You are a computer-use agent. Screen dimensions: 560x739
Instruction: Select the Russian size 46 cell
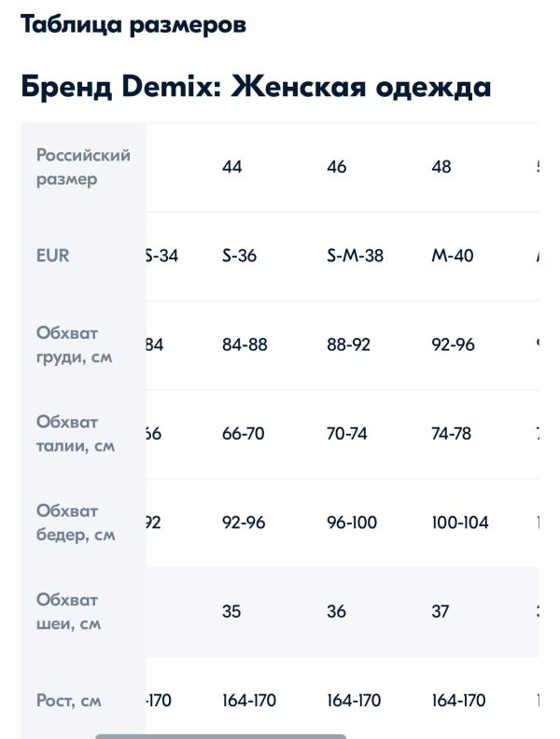[x=337, y=167]
